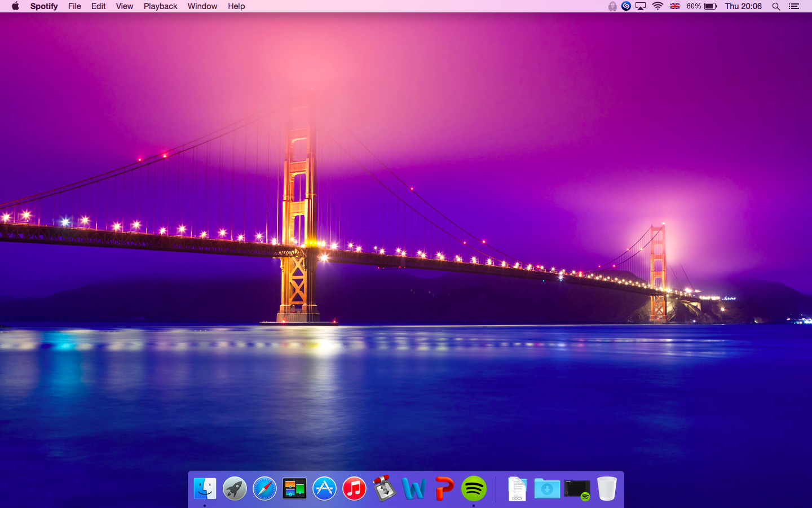Open the File menu
Viewport: 812px width, 508px height.
74,6
